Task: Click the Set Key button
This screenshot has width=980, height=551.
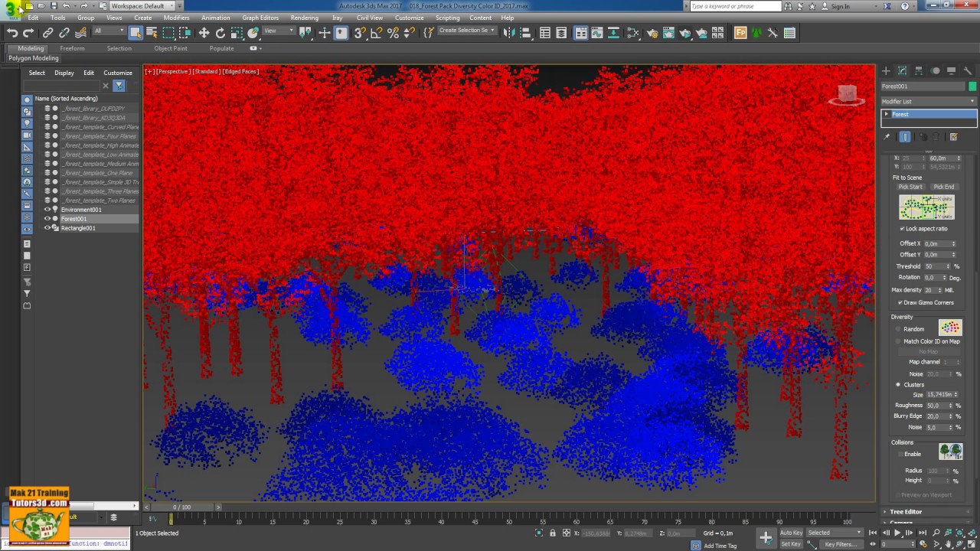Action: click(x=791, y=544)
